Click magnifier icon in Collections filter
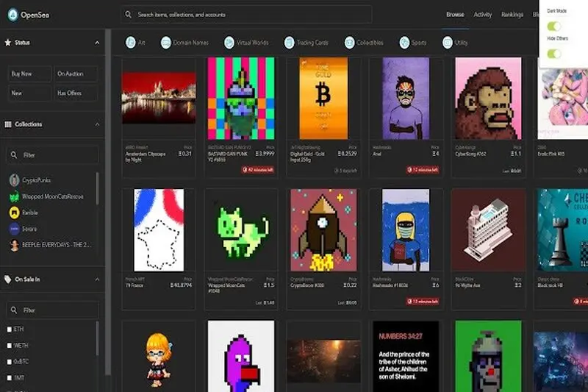Viewport: 588px width, 392px height. click(x=14, y=154)
